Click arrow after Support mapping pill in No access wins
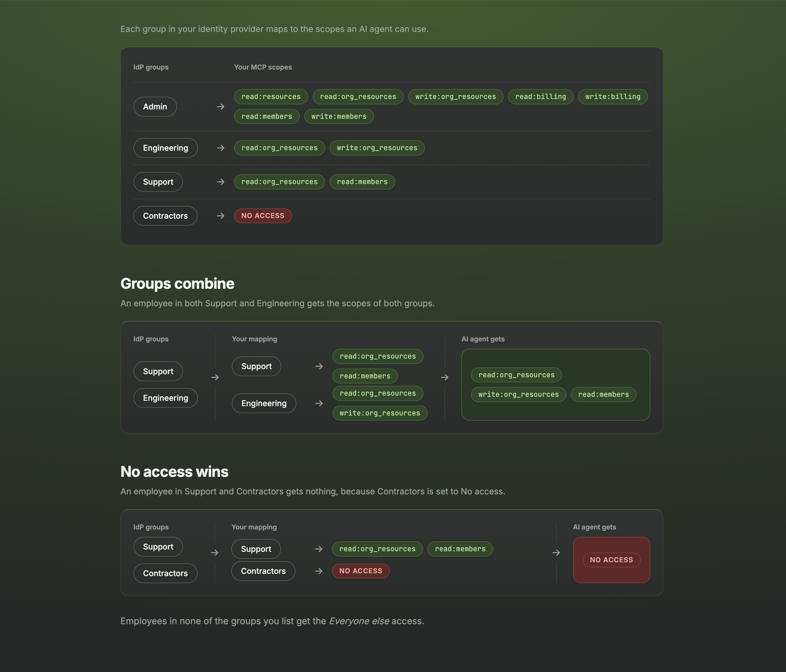 (319, 549)
